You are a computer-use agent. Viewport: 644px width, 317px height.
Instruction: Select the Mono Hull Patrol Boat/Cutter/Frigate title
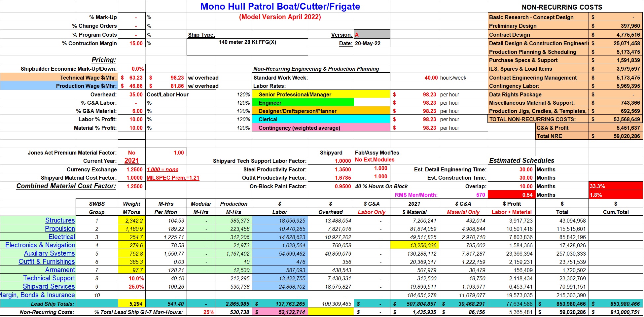point(280,6)
